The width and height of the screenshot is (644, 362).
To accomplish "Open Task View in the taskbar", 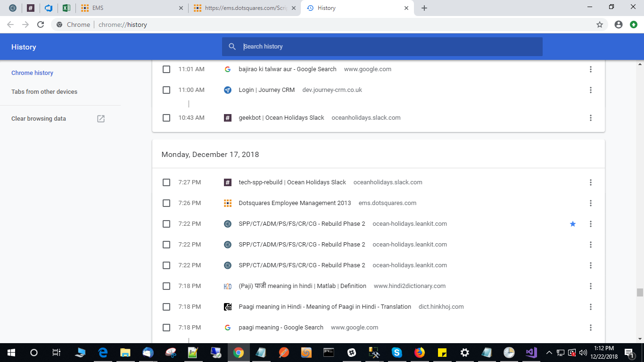I will [56, 353].
